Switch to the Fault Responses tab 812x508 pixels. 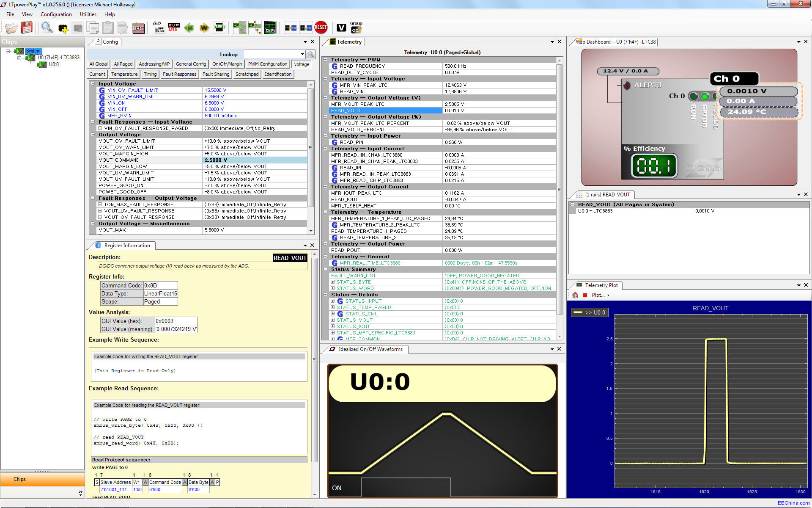point(179,74)
